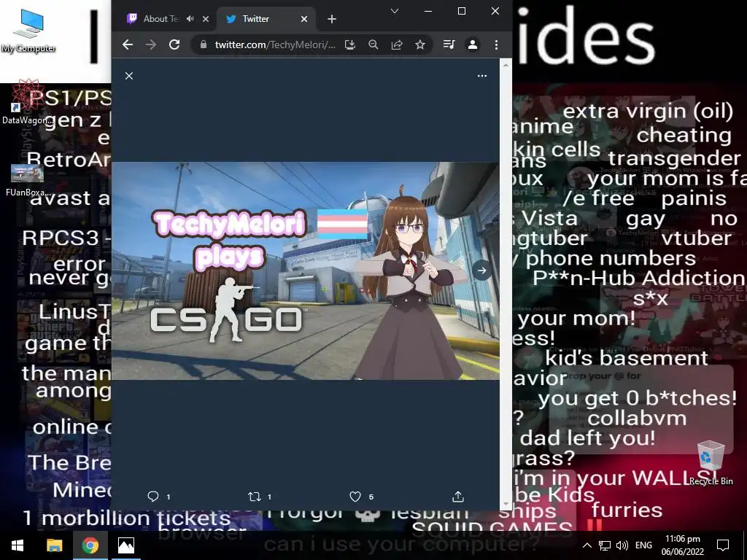Open a new Chrome tab
The width and height of the screenshot is (747, 560).
click(x=332, y=19)
